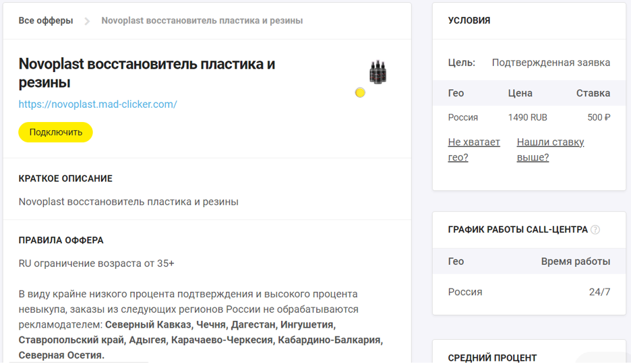Viewport: 631px width, 364px height.
Task: Click the call-center schedule help question icon
Action: [x=595, y=230]
